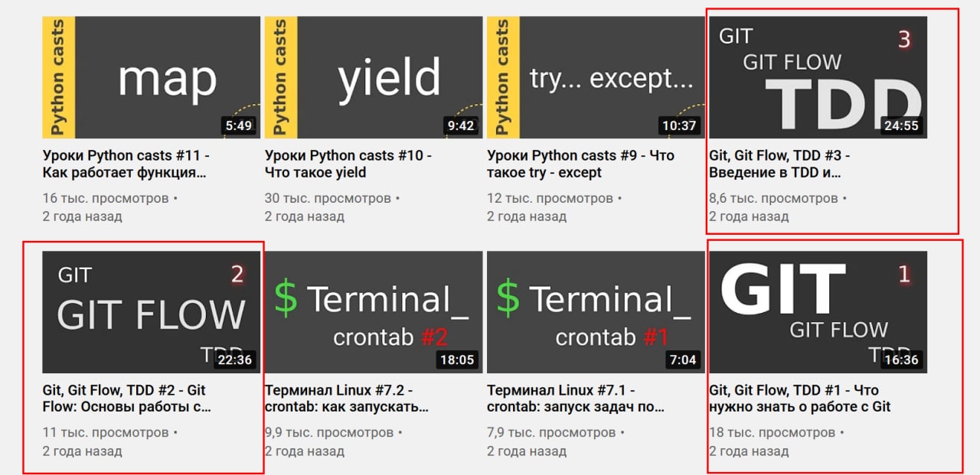This screenshot has height=475, width=980.
Task: Click title "Git, Git Flow, TDD #3"
Action: [x=779, y=164]
